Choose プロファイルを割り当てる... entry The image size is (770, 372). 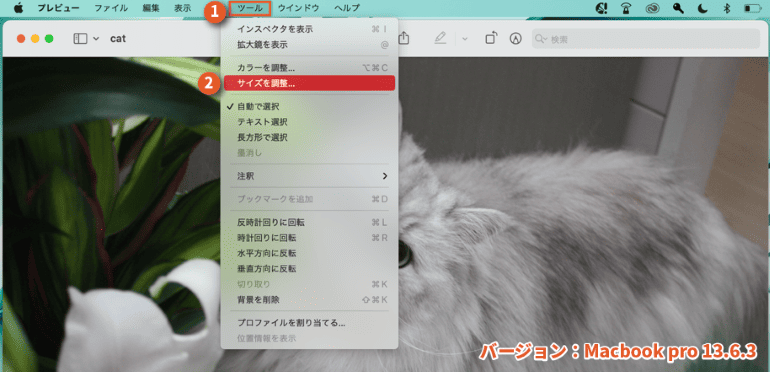tap(309, 323)
